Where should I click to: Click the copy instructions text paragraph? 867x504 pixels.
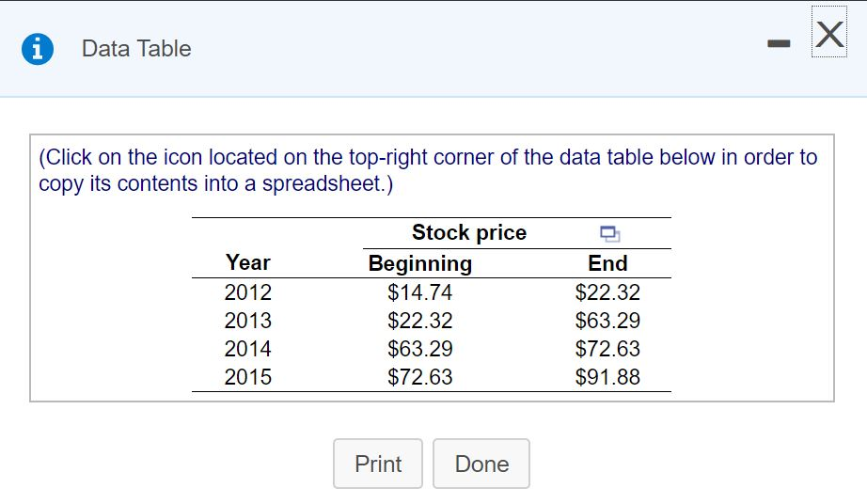click(428, 169)
